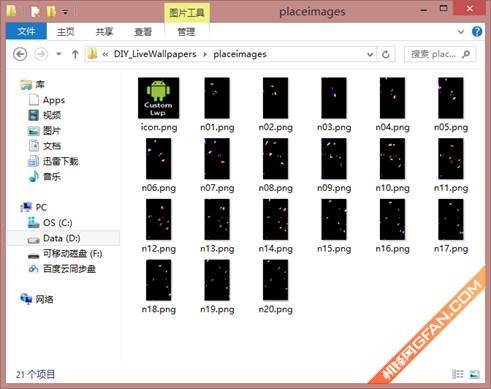Open the quick access toolbar dropdown

66,12
